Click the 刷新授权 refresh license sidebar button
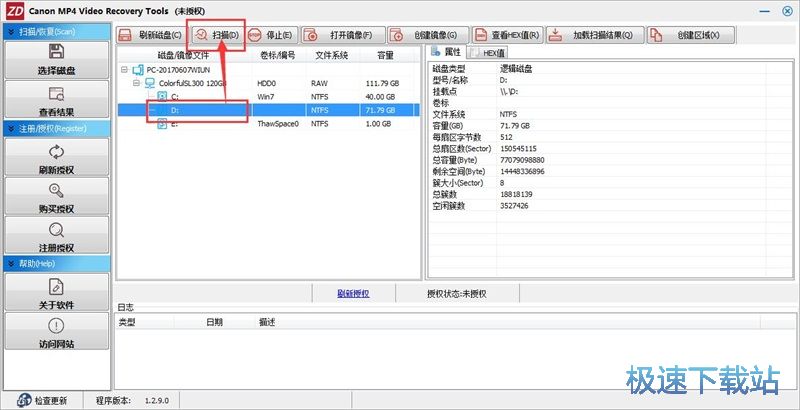Screen dimensions: 800x410 click(57, 158)
